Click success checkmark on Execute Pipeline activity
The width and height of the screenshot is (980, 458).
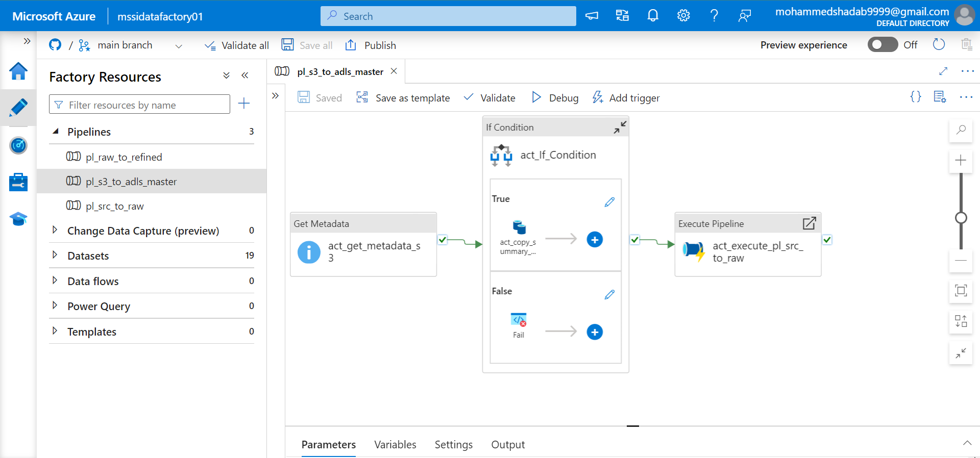click(827, 240)
